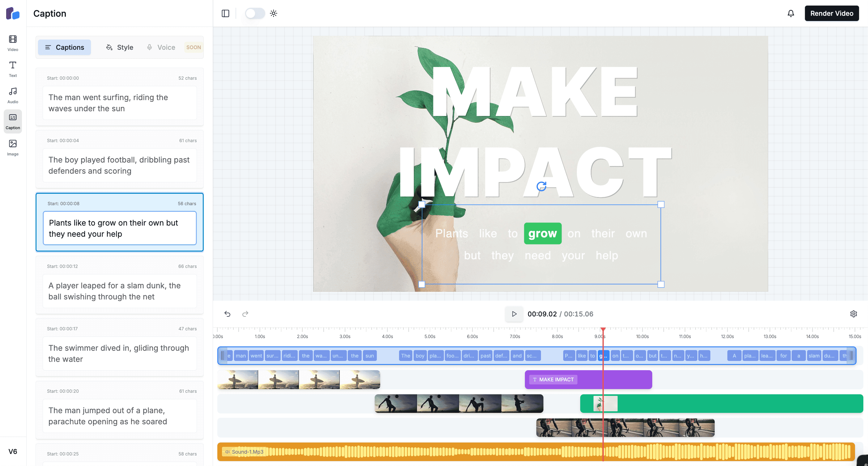
Task: Open the Video panel in sidebar
Action: [13, 43]
